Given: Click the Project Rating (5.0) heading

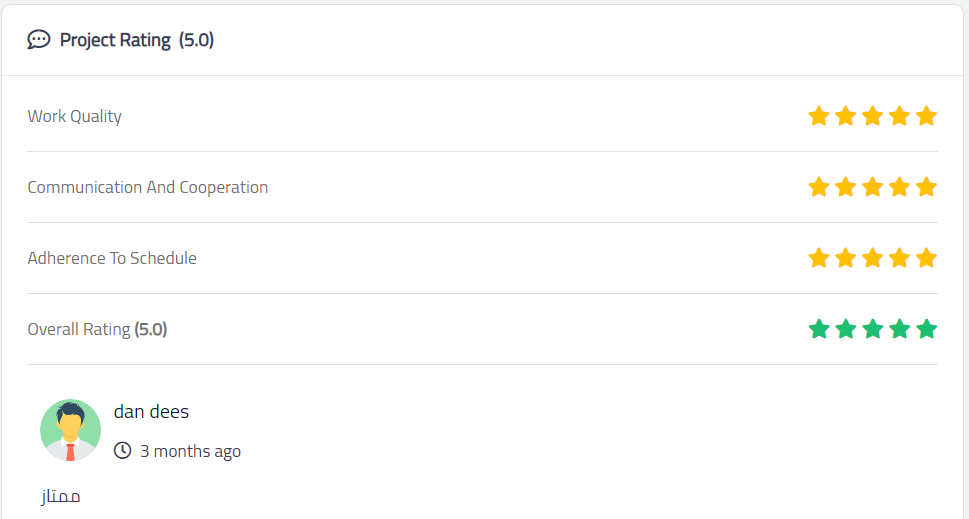Looking at the screenshot, I should 137,40.
